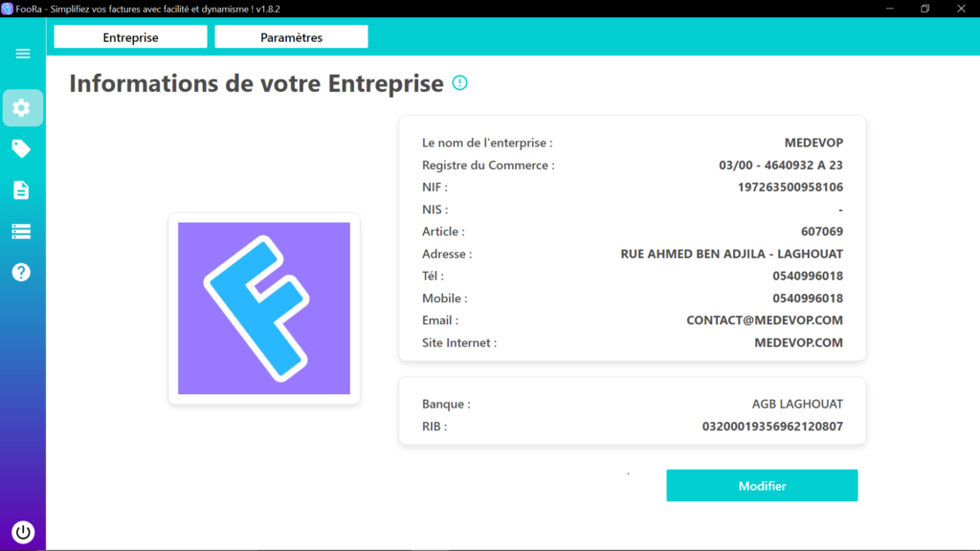Click the RIB number value
980x551 pixels.
click(x=772, y=427)
